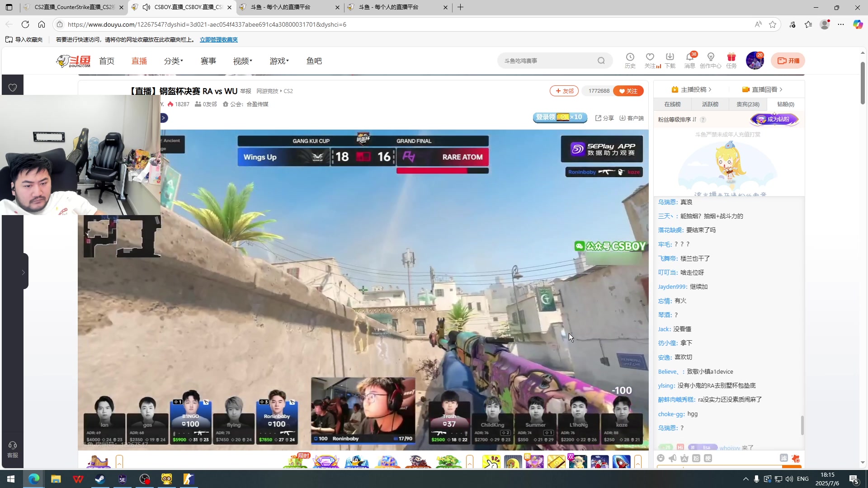
Task: Click the 开播 start streaming button
Action: coord(788,61)
